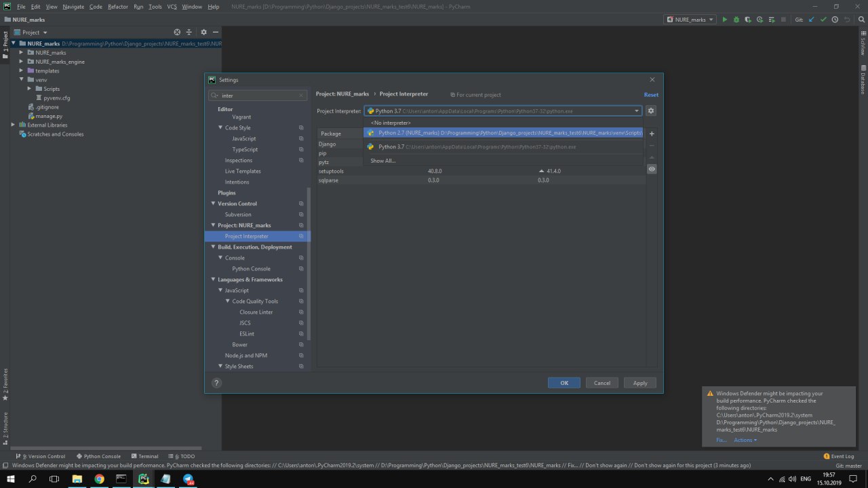
Task: Open Project view selector dropdown
Action: point(30,32)
